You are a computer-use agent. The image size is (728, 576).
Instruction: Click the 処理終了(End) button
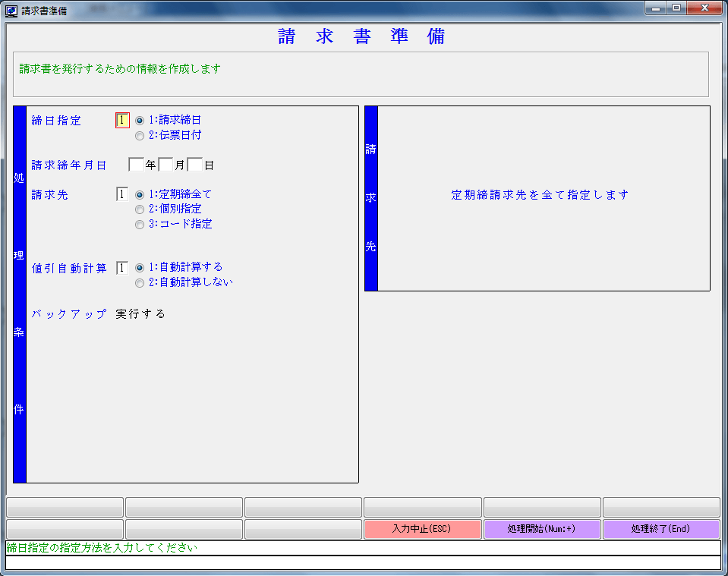click(x=661, y=529)
